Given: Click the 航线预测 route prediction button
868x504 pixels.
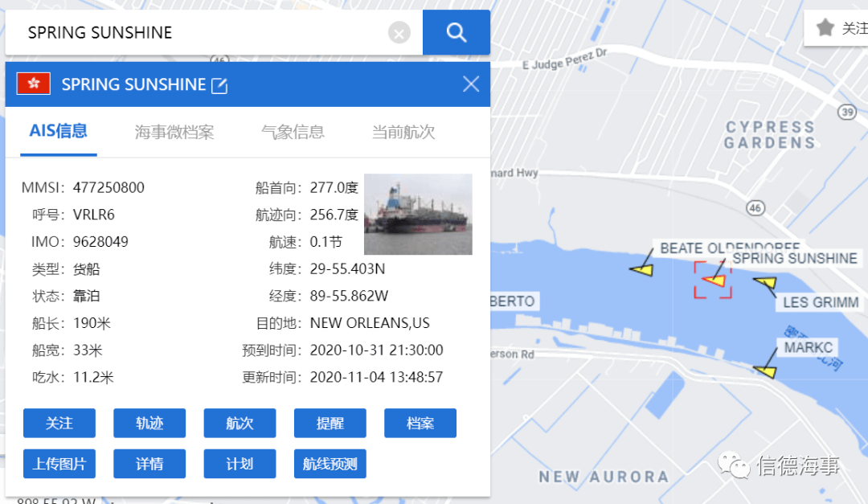Looking at the screenshot, I should click(x=330, y=464).
